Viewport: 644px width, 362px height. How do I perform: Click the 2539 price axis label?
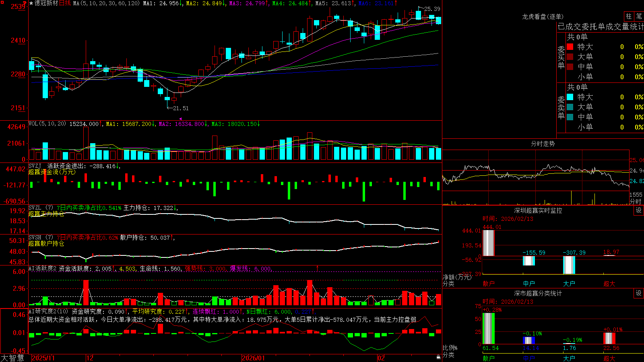(x=18, y=6)
